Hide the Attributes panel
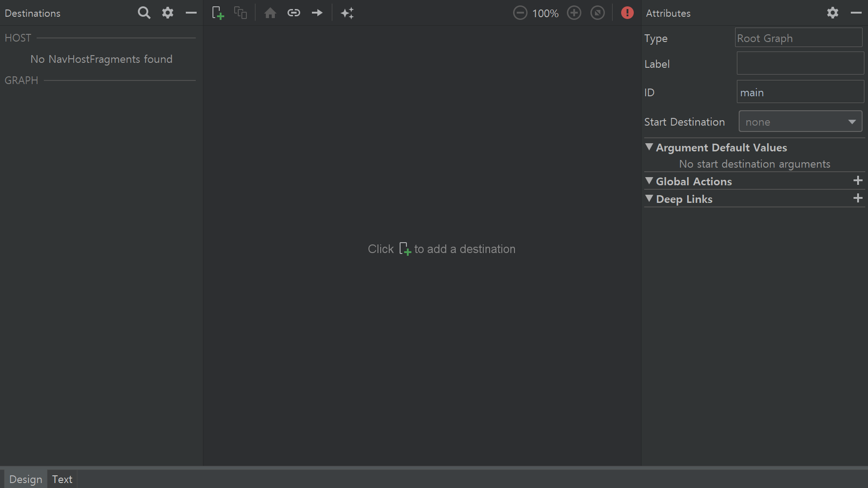868x488 pixels. coord(856,13)
